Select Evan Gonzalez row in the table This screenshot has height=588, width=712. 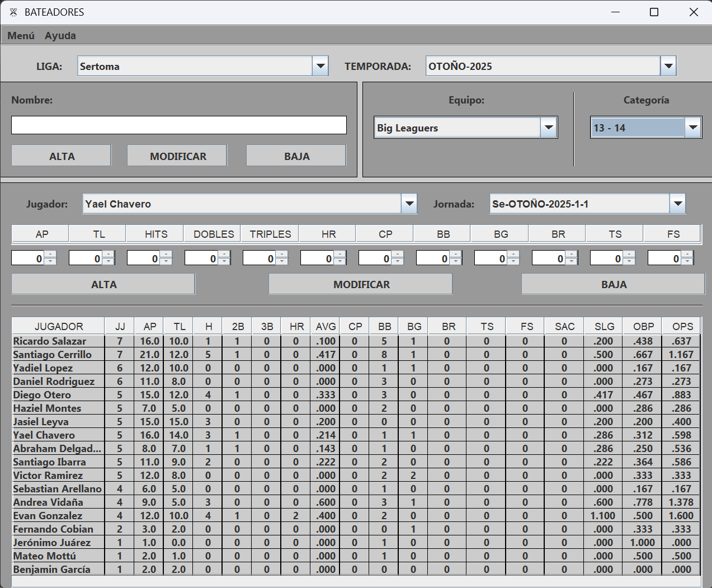(48, 516)
